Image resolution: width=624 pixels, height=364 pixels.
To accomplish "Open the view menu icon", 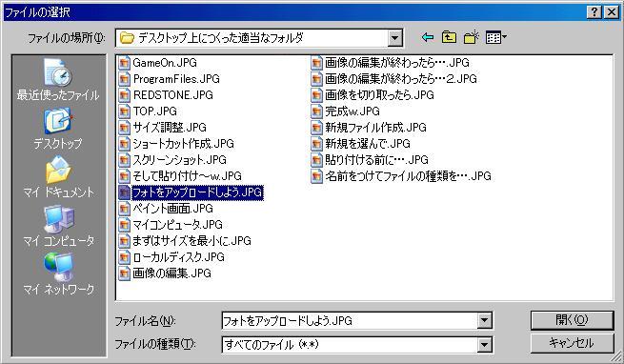I will (x=493, y=38).
